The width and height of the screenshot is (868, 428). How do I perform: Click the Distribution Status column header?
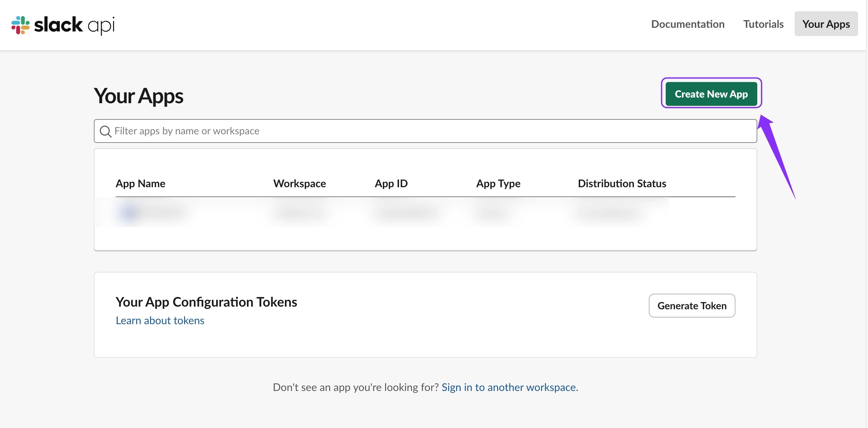(622, 183)
